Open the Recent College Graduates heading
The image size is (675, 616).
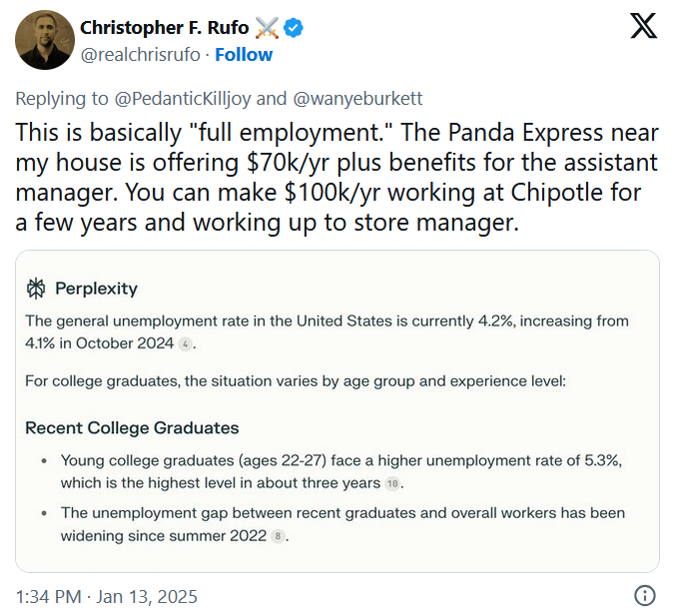coord(132,428)
